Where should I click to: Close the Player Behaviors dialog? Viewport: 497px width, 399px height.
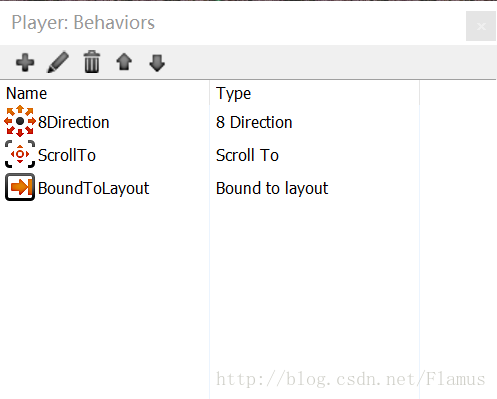(481, 26)
